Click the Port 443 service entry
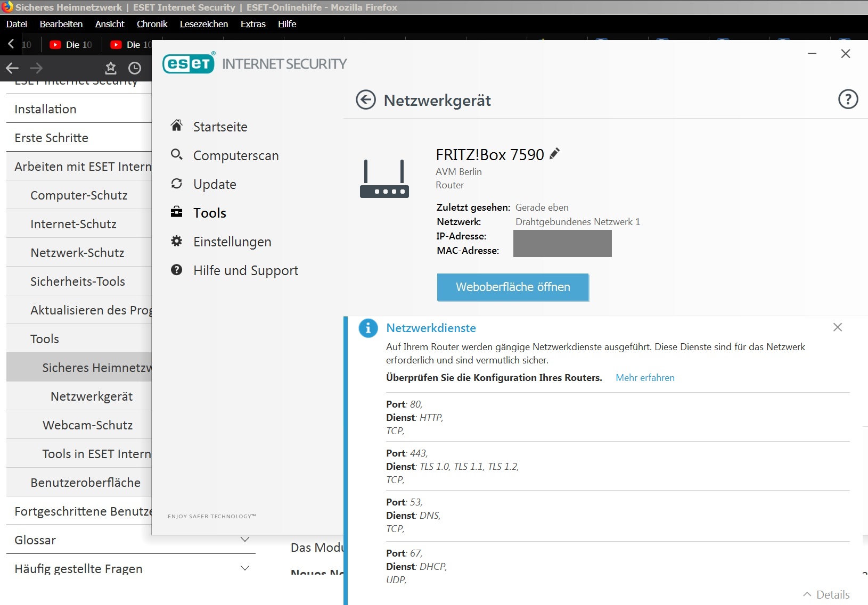This screenshot has width=868, height=605. point(618,466)
